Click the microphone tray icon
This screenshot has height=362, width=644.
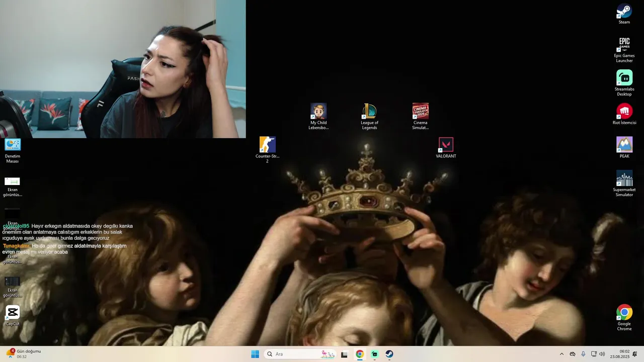pyautogui.click(x=583, y=354)
